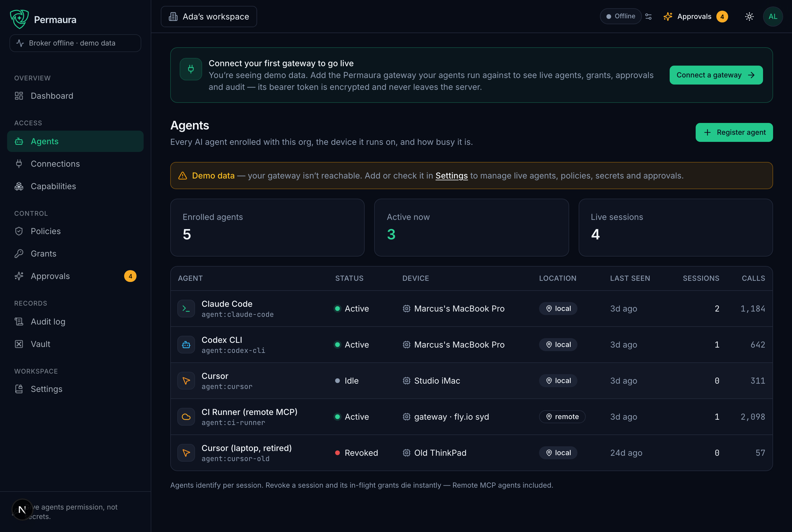
Task: Click the Capabilities cubes icon
Action: coord(19,186)
